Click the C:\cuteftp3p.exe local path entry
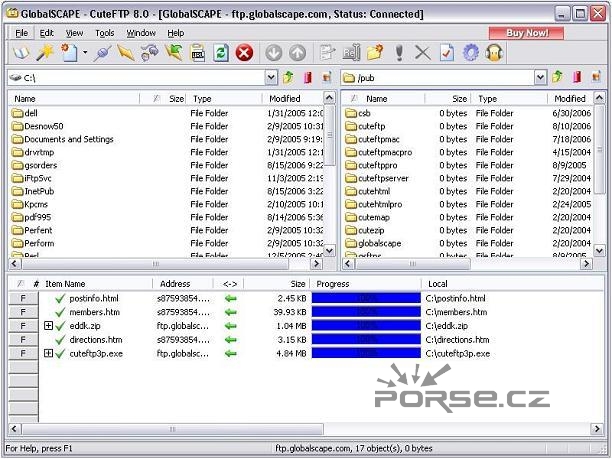This screenshot has height=459, width=612. click(x=458, y=354)
